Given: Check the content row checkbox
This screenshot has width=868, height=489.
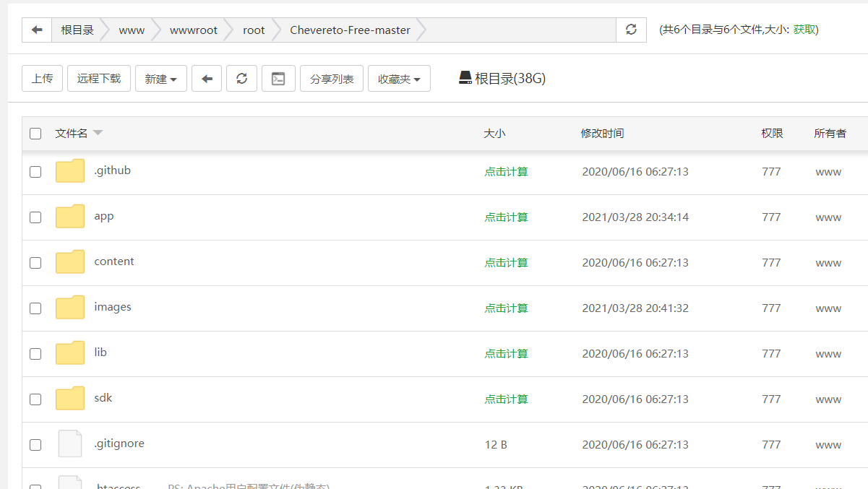Looking at the screenshot, I should click(35, 263).
